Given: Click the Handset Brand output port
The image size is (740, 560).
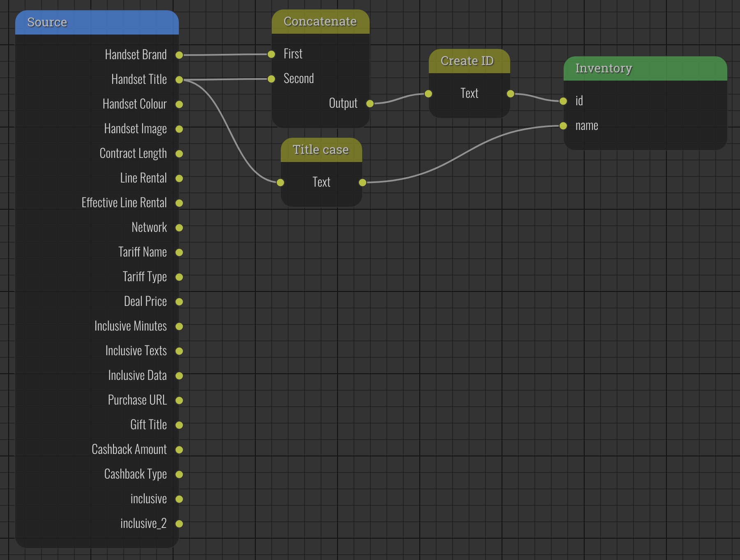Looking at the screenshot, I should 179,55.
